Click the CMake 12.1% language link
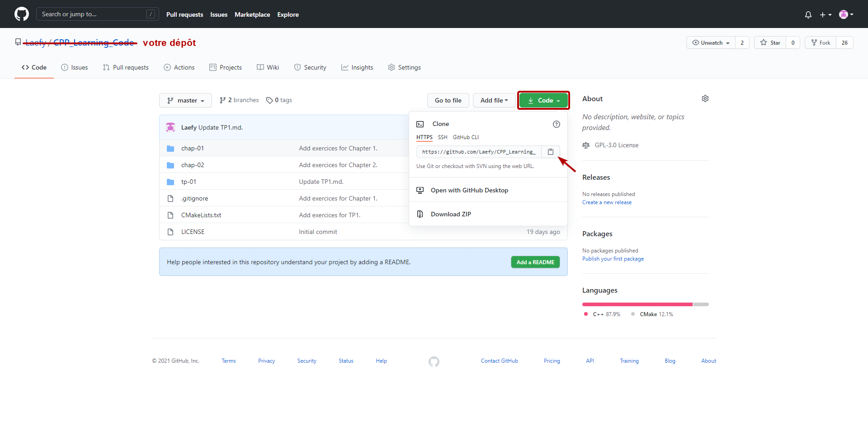868x425 pixels. [652, 314]
